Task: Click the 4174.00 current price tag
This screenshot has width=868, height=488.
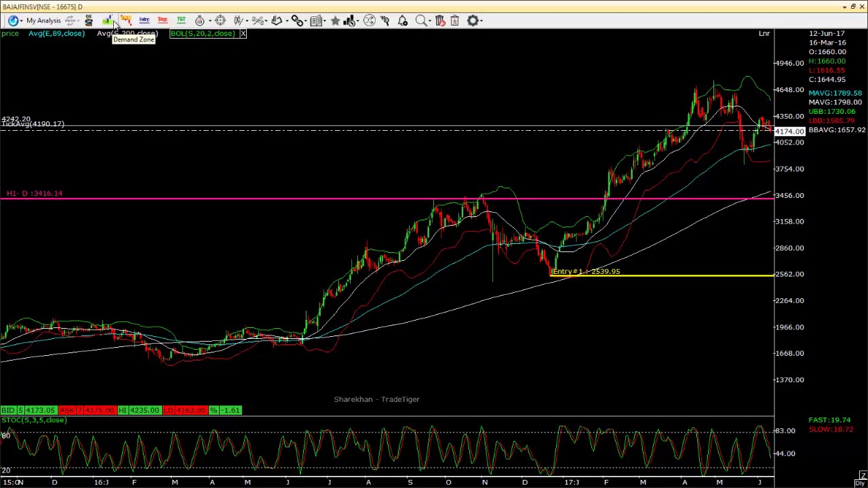Action: tap(789, 131)
